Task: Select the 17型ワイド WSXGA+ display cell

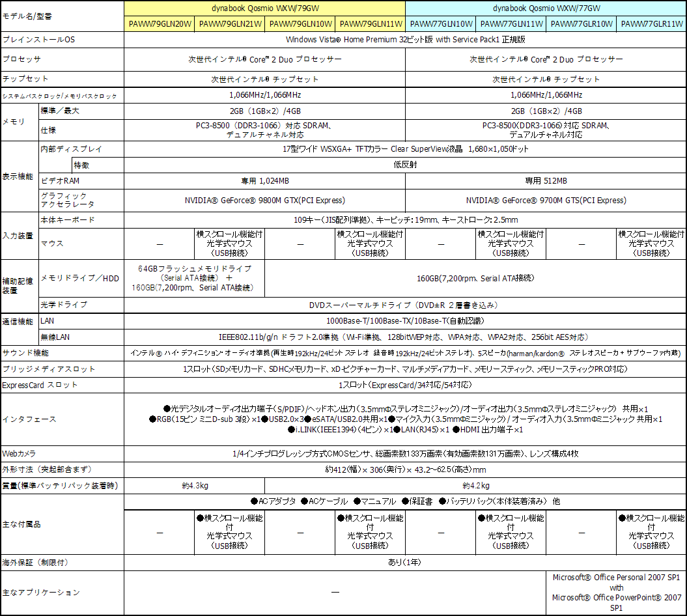Action: click(405, 149)
